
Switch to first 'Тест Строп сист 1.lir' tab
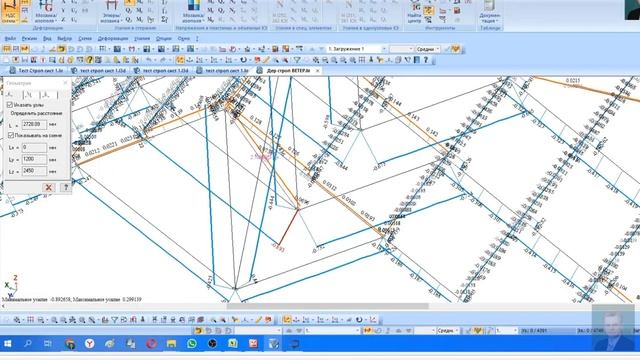[x=37, y=71]
